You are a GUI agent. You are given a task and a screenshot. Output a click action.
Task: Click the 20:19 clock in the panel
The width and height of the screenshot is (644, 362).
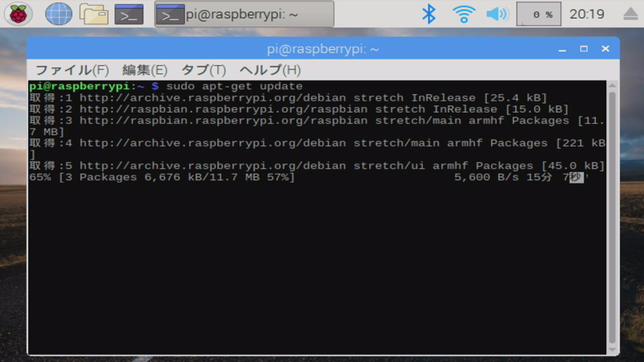(587, 14)
